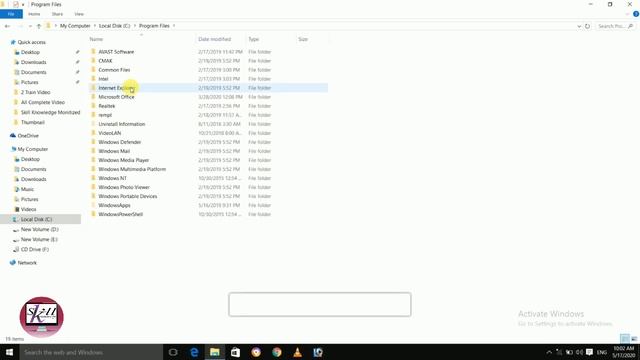
Task: Click the taskbar search box
Action: click(91, 352)
